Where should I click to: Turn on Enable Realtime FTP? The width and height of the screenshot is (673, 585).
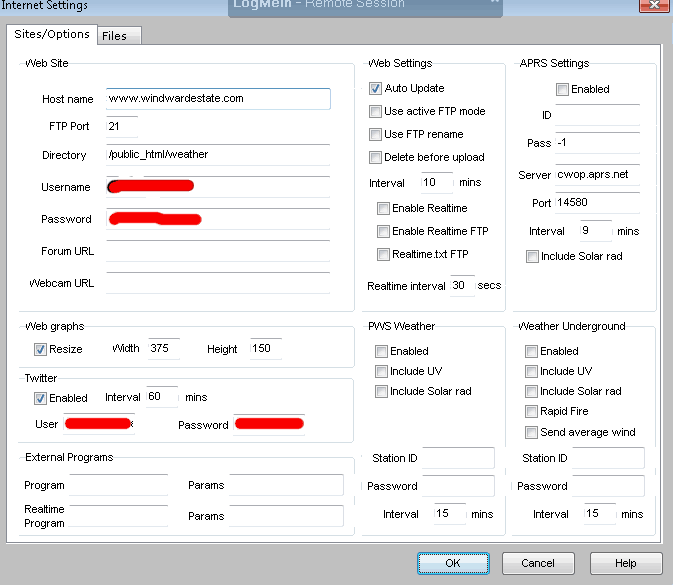pos(384,232)
